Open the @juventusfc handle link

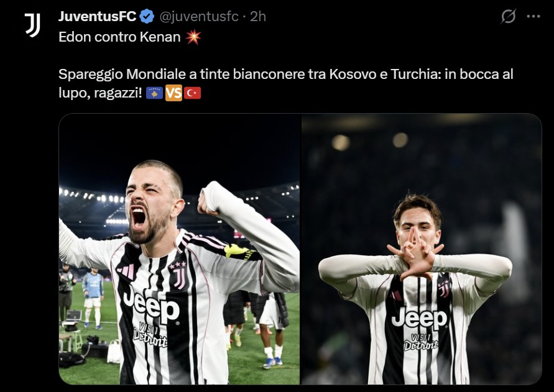[x=199, y=16]
